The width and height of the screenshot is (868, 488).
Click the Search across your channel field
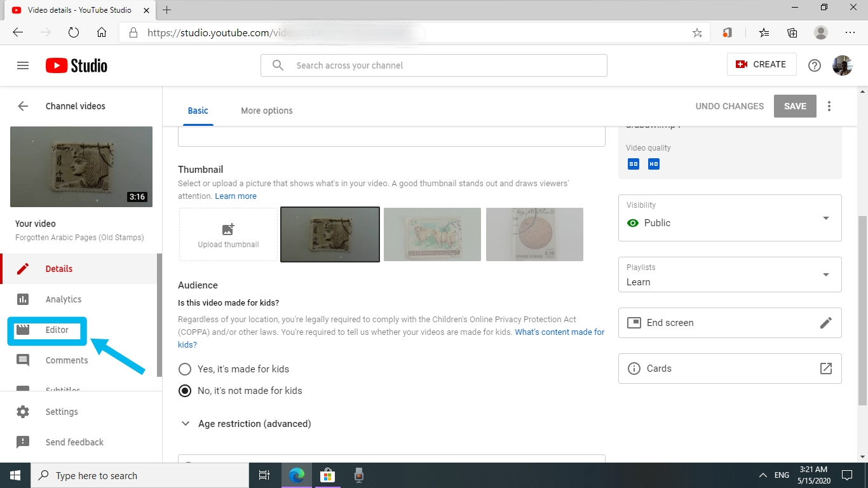(x=434, y=65)
